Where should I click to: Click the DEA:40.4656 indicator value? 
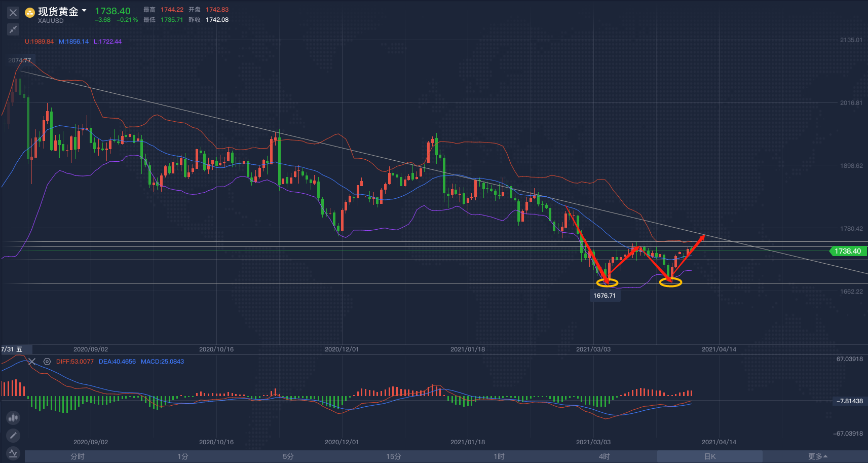(117, 362)
